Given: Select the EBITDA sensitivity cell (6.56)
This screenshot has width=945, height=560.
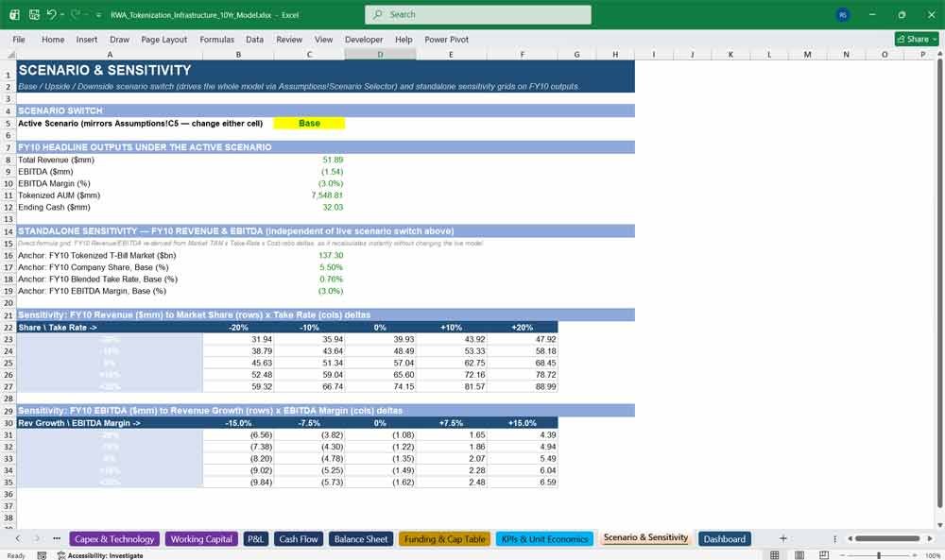Looking at the screenshot, I should click(x=238, y=434).
